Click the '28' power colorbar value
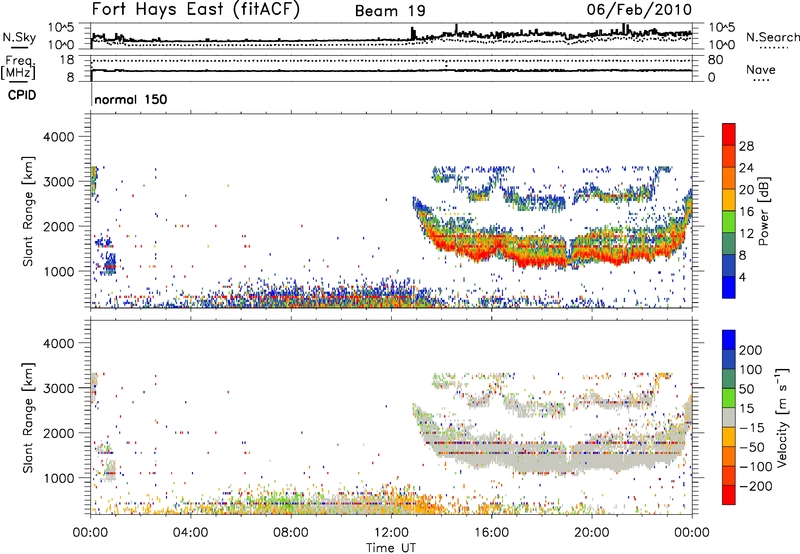Screen dimensions: 800x554 [x=746, y=146]
